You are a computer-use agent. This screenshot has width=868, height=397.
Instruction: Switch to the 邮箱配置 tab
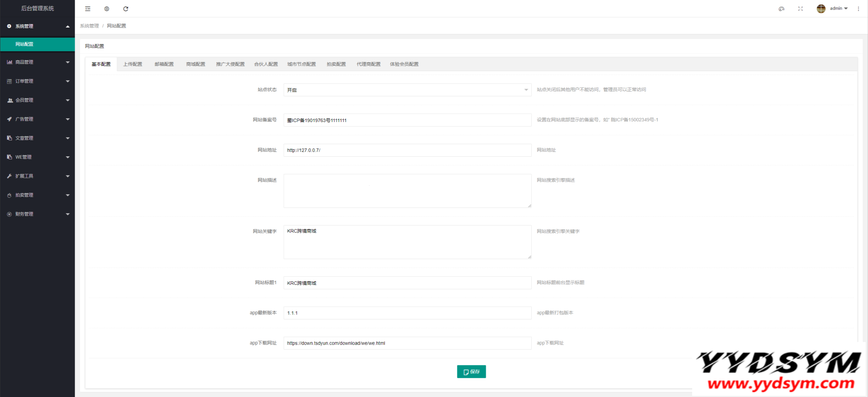pyautogui.click(x=164, y=64)
